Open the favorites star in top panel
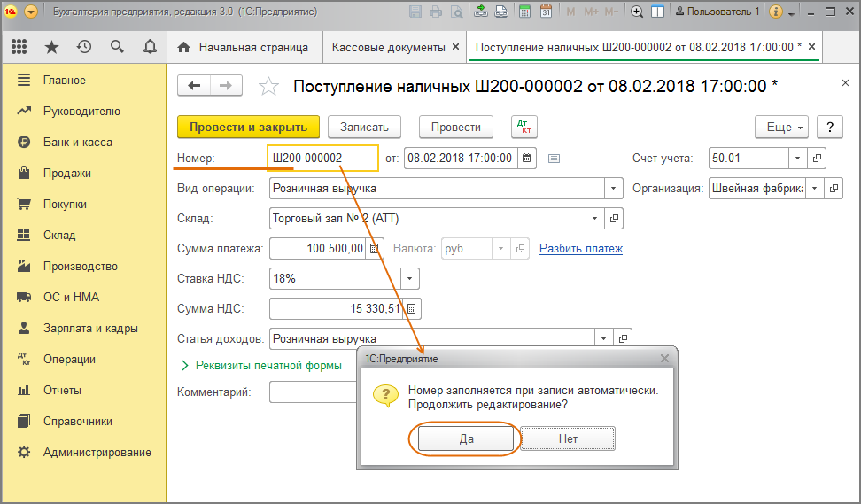This screenshot has height=504, width=861. tap(51, 47)
